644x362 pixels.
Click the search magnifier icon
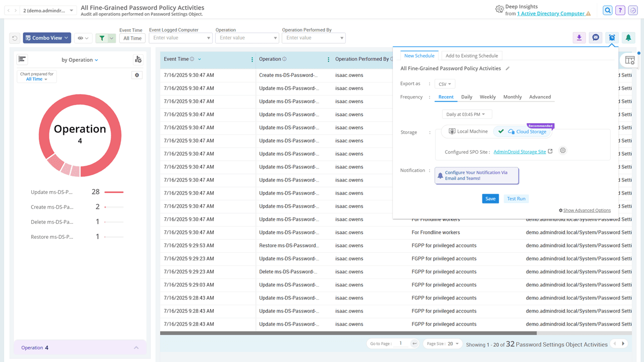coord(608,11)
